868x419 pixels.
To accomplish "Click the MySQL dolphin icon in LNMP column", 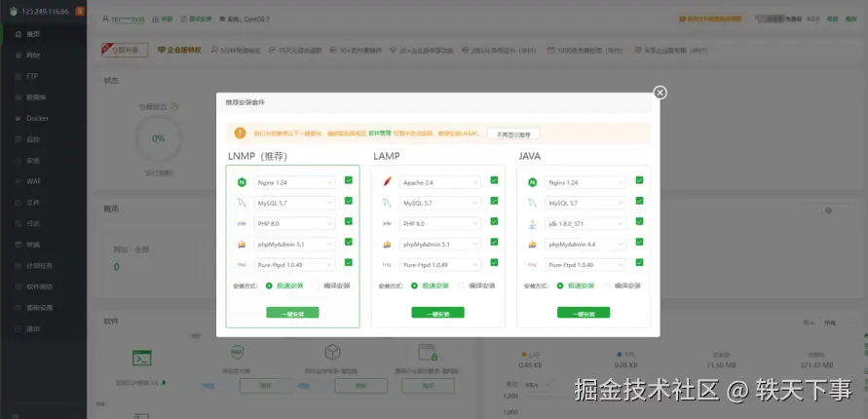I will click(242, 203).
